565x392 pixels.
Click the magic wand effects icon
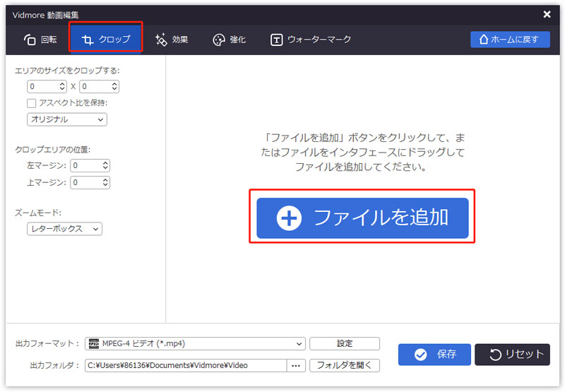[161, 40]
